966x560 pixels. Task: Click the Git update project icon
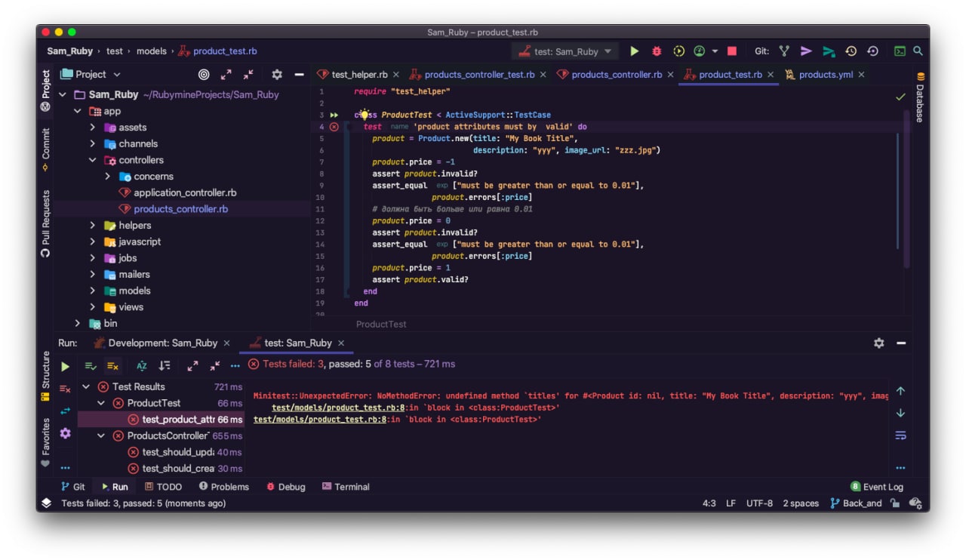[784, 51]
